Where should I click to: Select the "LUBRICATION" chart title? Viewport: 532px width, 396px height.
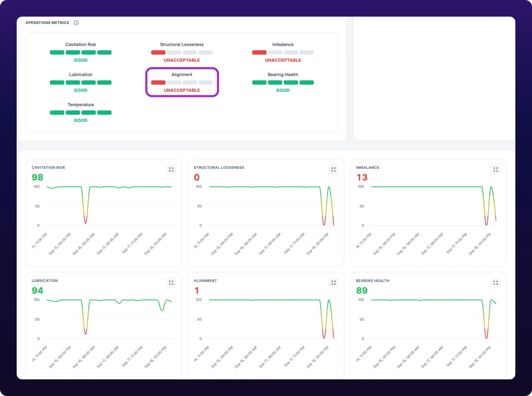45,281
